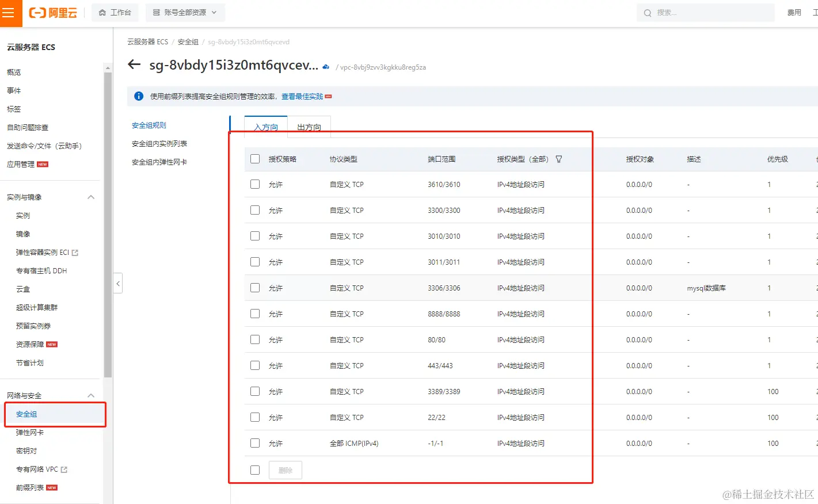Check the rule row for port 22/22
The width and height of the screenshot is (818, 504).
[255, 417]
